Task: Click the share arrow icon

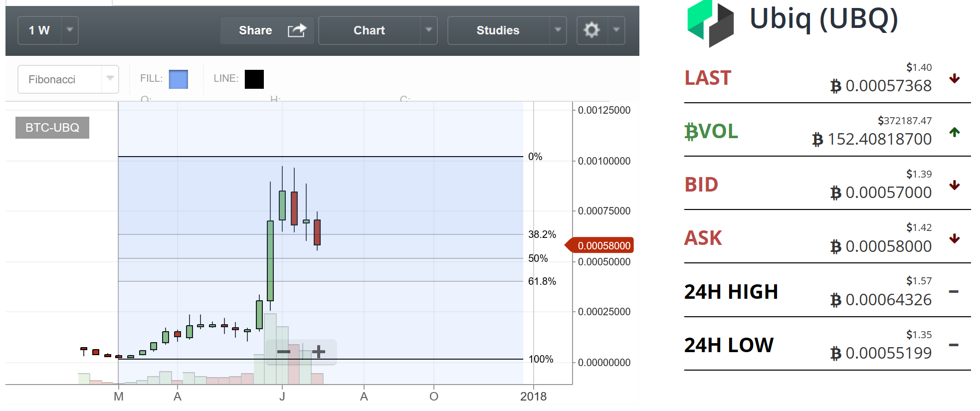Action: coord(297,30)
